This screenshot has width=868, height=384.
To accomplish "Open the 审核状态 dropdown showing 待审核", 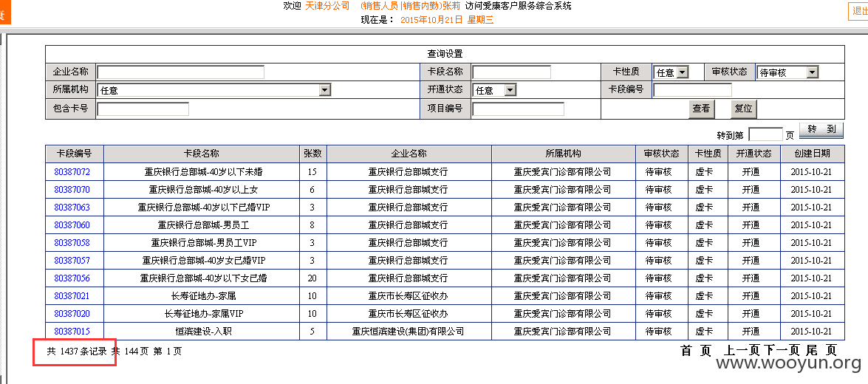I will 787,72.
